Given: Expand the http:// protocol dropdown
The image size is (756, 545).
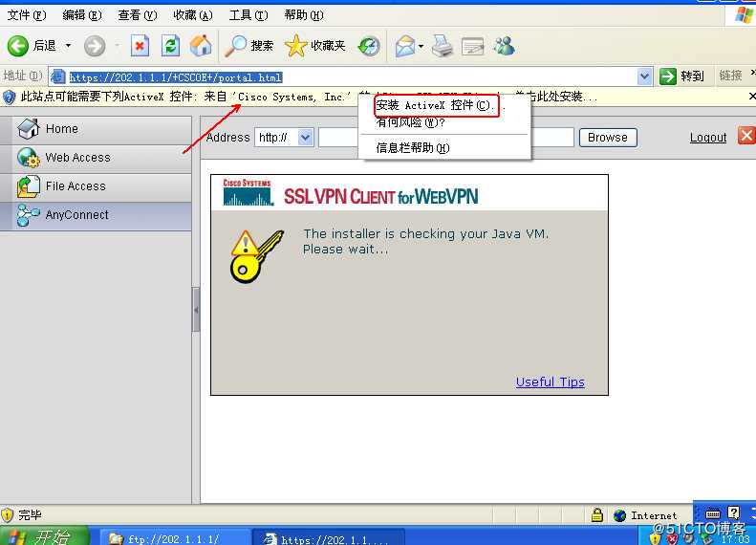Looking at the screenshot, I should click(x=305, y=138).
